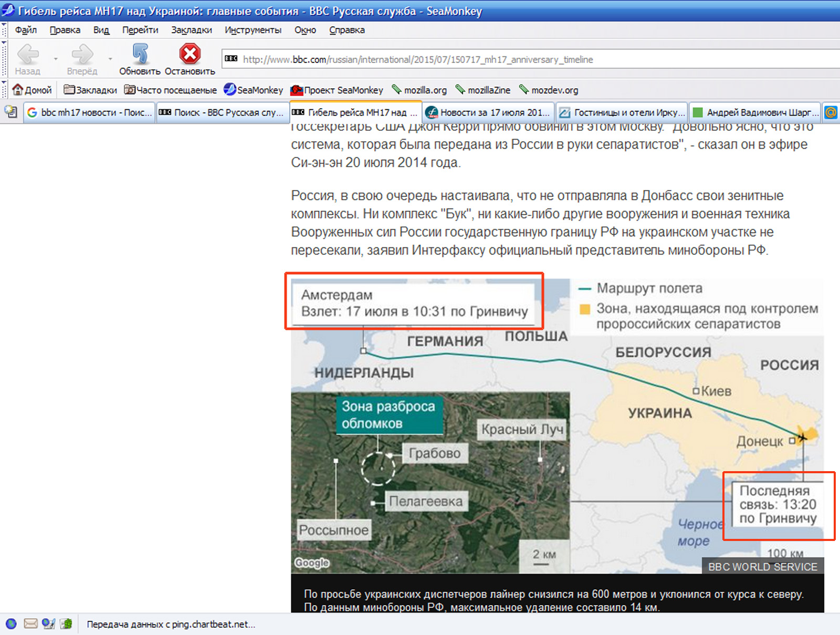This screenshot has width=840, height=635.
Task: Open mozdev.org bookmark
Action: [548, 90]
